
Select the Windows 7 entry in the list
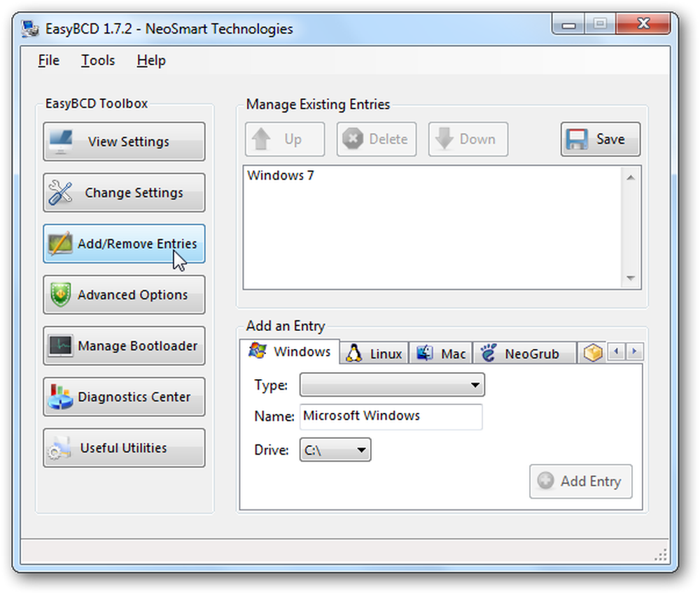click(281, 176)
